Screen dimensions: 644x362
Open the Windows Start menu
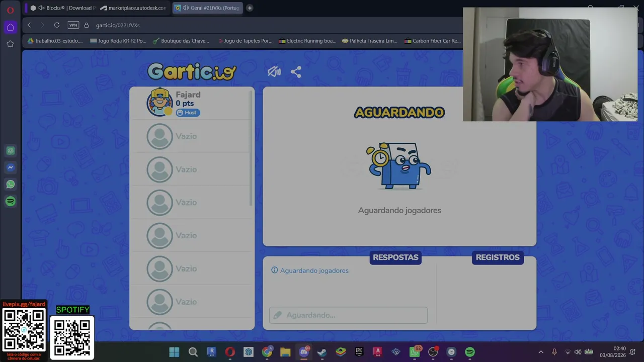click(174, 352)
